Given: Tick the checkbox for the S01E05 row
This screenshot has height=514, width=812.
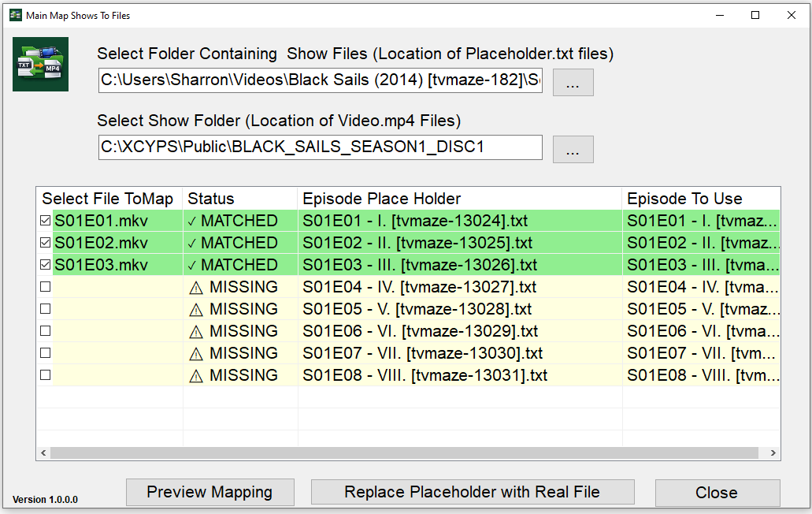Looking at the screenshot, I should click(46, 309).
